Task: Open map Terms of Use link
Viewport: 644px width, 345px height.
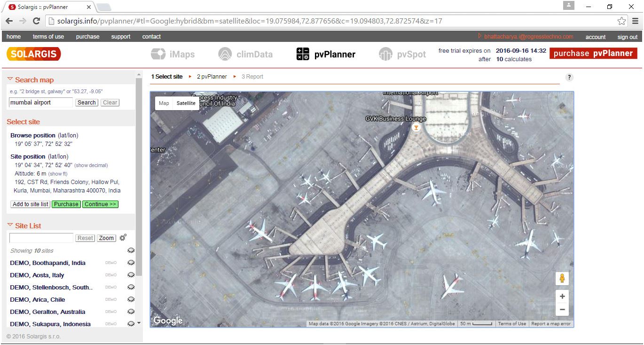Action: pyautogui.click(x=512, y=324)
